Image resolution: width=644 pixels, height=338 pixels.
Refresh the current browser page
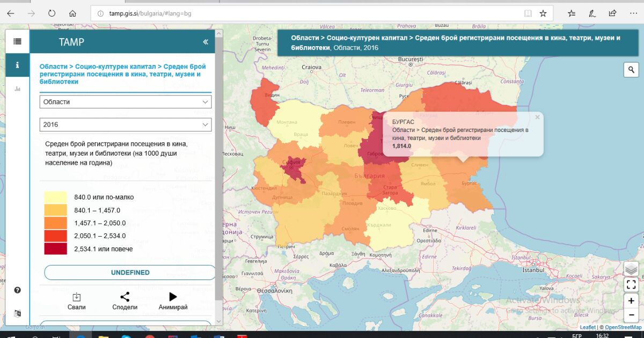52,13
